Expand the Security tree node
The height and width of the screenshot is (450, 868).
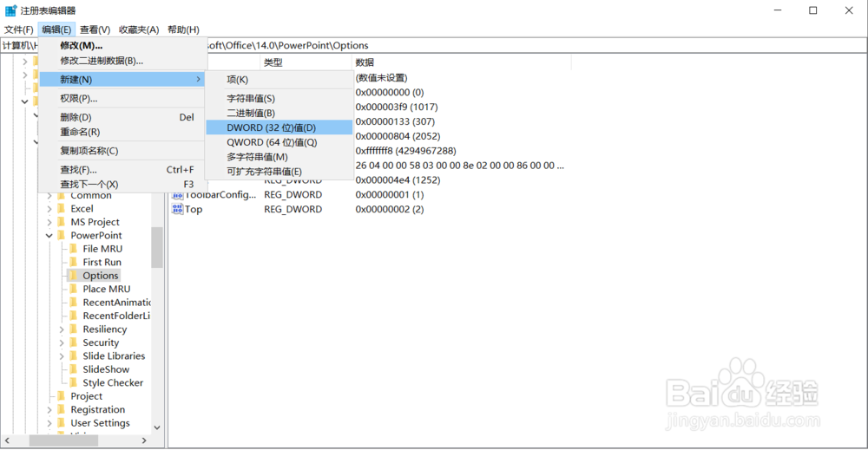[62, 342]
